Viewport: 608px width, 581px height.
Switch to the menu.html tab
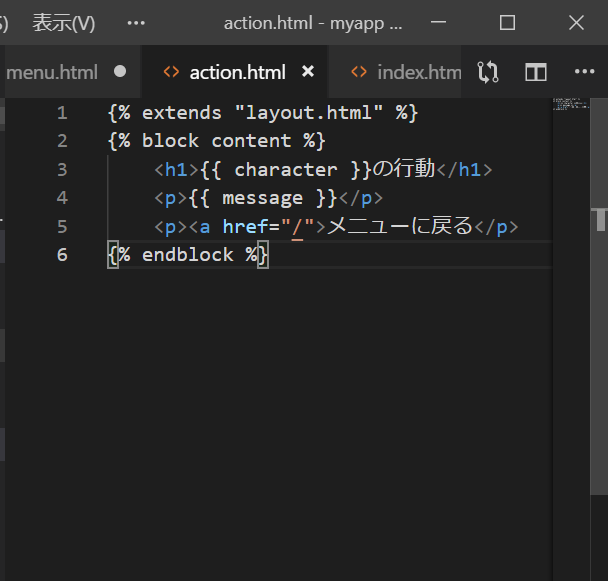52,72
